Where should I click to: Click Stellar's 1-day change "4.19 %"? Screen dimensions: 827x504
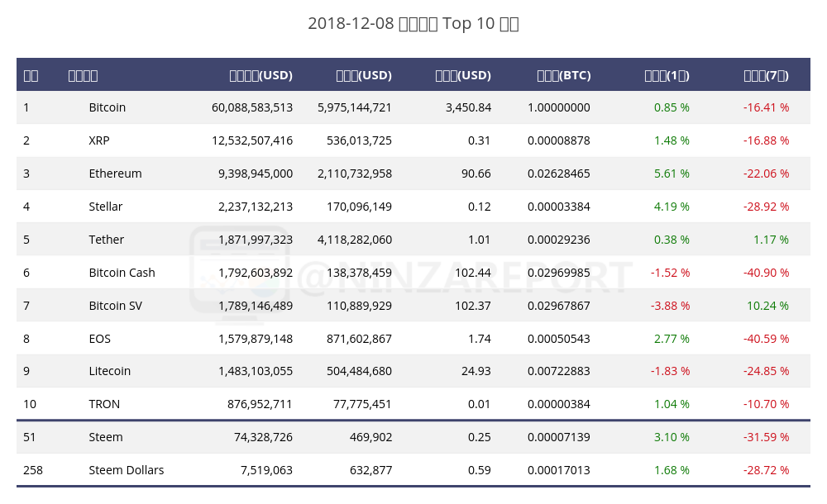(672, 207)
